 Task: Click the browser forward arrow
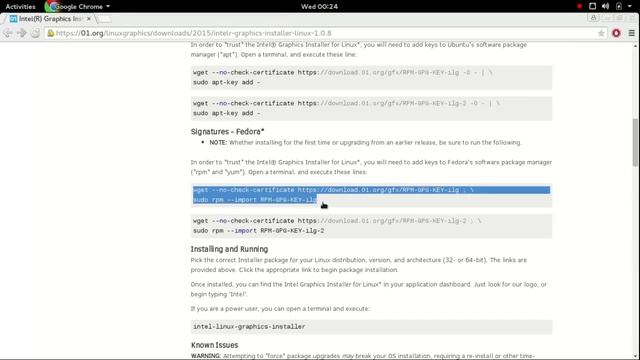tap(22, 33)
